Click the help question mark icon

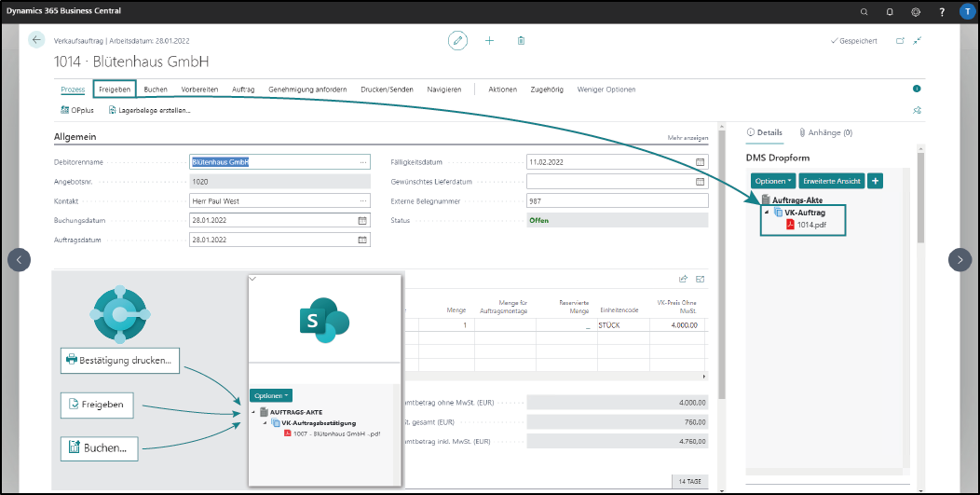click(942, 11)
